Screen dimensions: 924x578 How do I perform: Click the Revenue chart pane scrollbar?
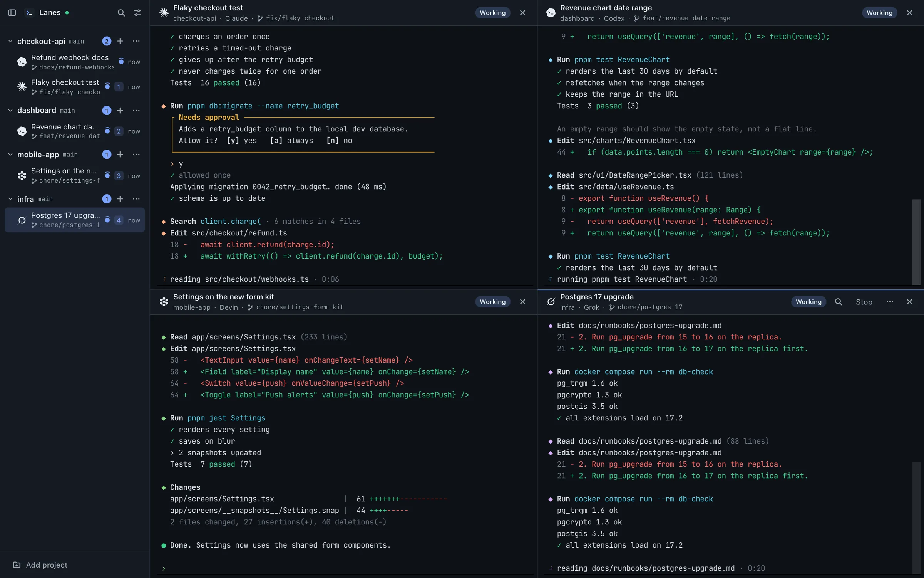point(916,242)
